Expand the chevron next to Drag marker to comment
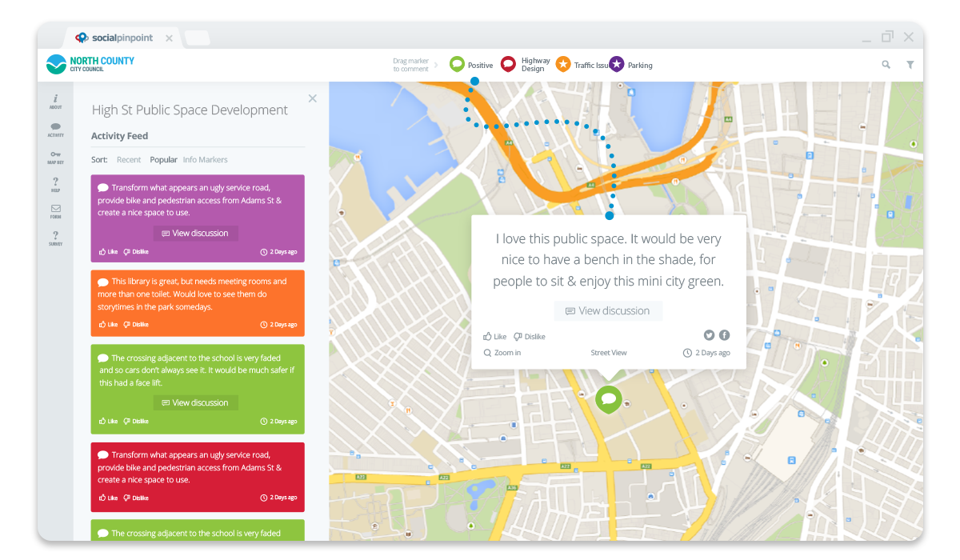960x560 pixels. tap(437, 64)
